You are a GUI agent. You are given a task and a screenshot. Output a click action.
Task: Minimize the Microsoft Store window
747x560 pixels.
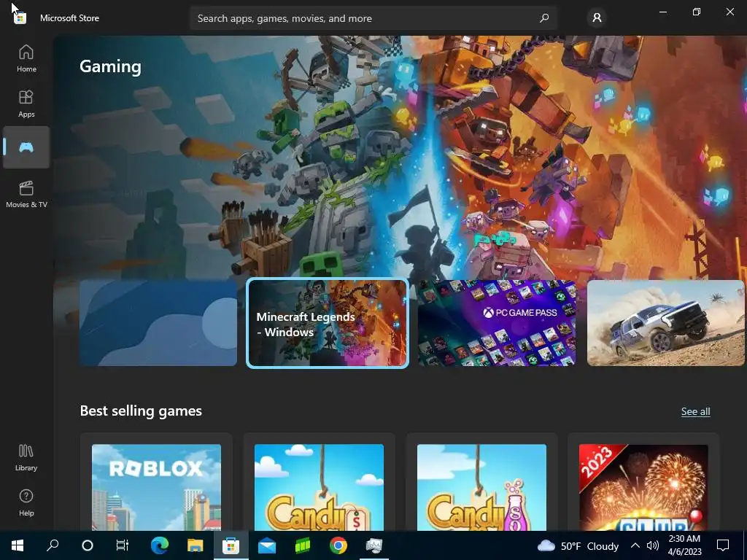662,12
